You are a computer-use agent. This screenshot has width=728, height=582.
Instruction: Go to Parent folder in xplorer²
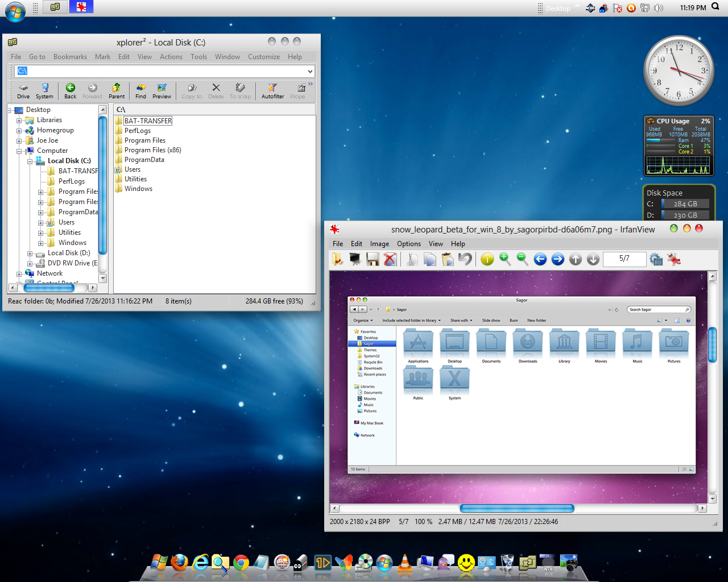(117, 91)
